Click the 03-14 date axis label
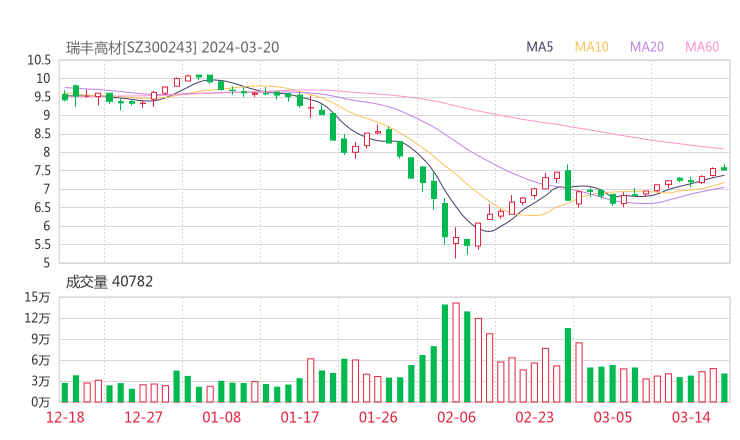This screenshot has width=740, height=440. 691,417
